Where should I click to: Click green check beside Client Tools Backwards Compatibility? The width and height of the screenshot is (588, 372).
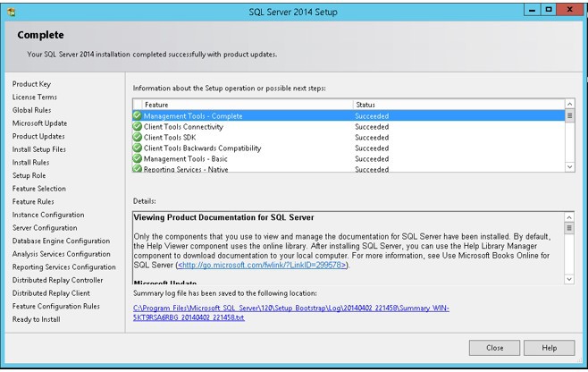[x=138, y=148]
